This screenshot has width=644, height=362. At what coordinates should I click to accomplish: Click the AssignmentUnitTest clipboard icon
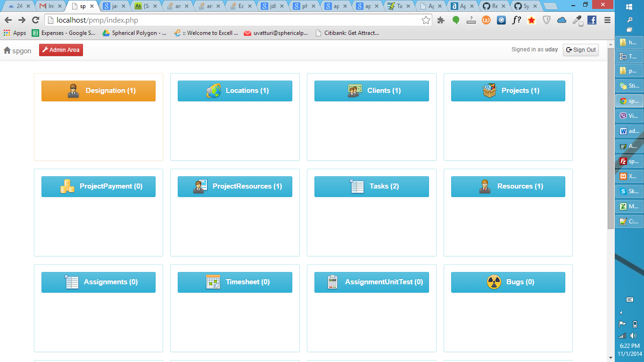click(x=333, y=282)
